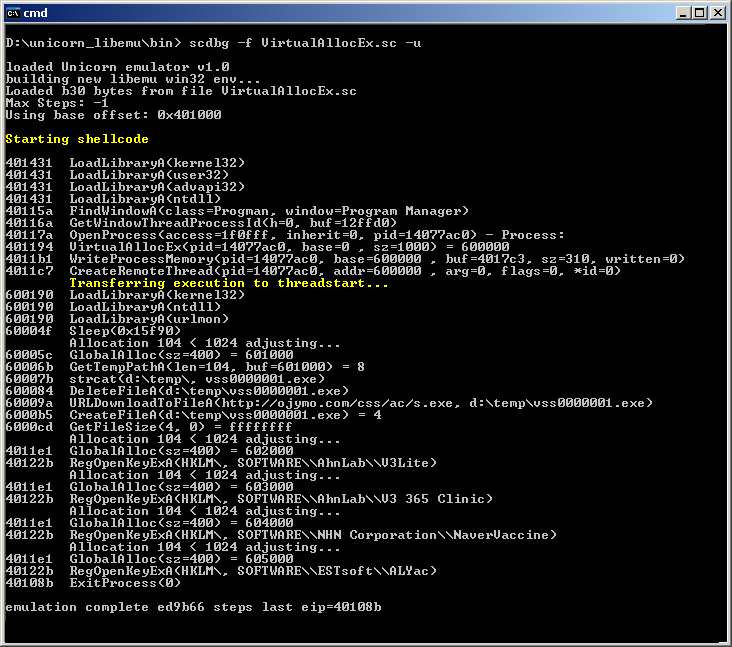The height and width of the screenshot is (647, 732).
Task: Click 'GetWindowThreadProcessId' line
Action: tap(201, 223)
